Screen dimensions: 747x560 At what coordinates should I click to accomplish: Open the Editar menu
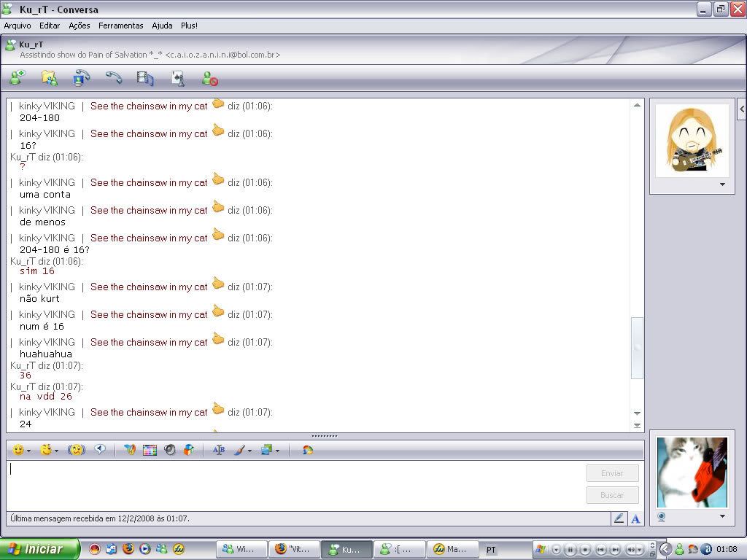(x=50, y=26)
